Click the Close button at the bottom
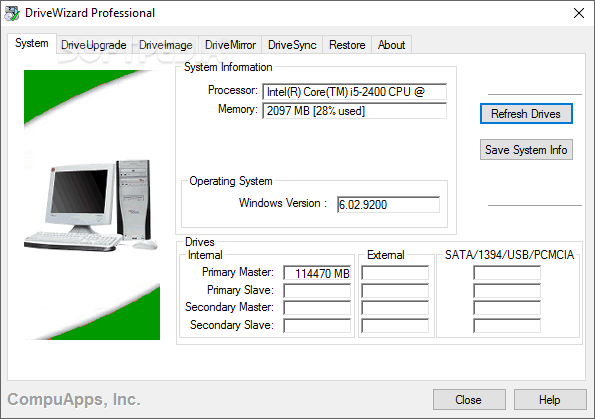 tap(469, 400)
